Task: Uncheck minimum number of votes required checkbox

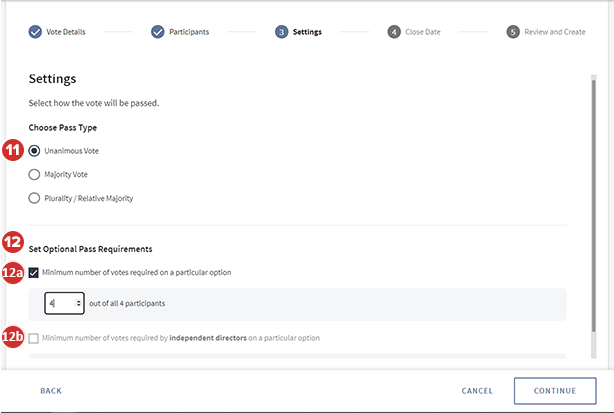Action: [35, 272]
